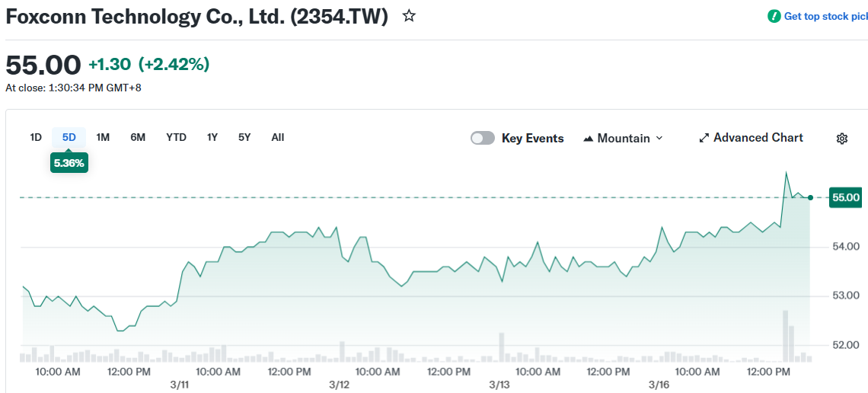This screenshot has width=868, height=393.
Task: Click the 52.00 y-axis label
Action: [x=846, y=345]
